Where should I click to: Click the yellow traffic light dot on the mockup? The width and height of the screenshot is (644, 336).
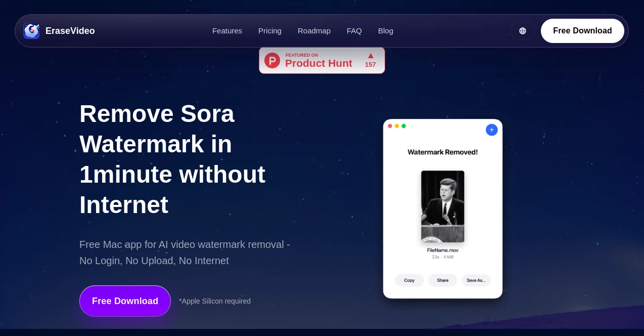click(x=397, y=126)
